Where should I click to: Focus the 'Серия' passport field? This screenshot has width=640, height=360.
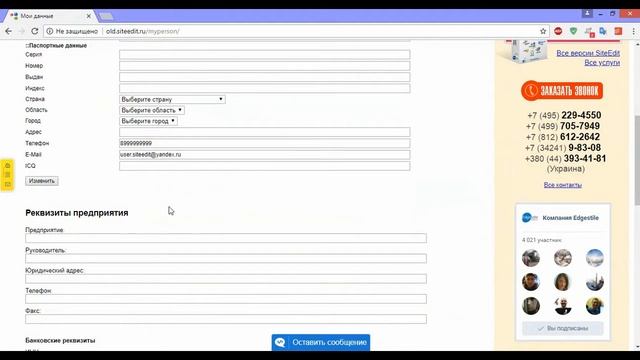tap(264, 54)
